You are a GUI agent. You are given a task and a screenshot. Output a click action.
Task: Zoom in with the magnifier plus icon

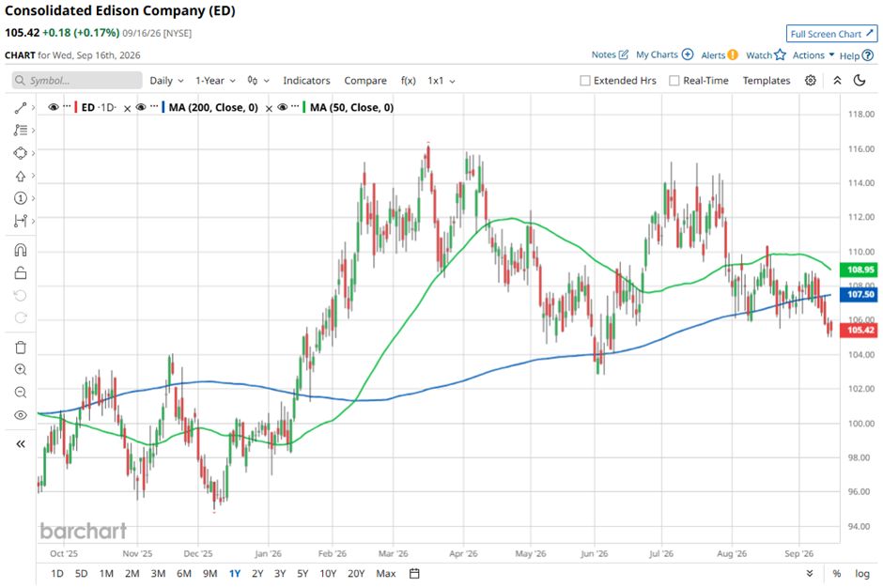click(x=21, y=369)
